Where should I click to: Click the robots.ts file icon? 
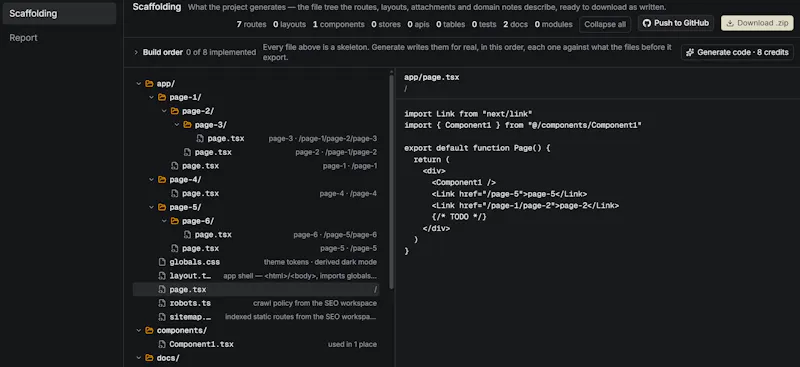(162, 303)
